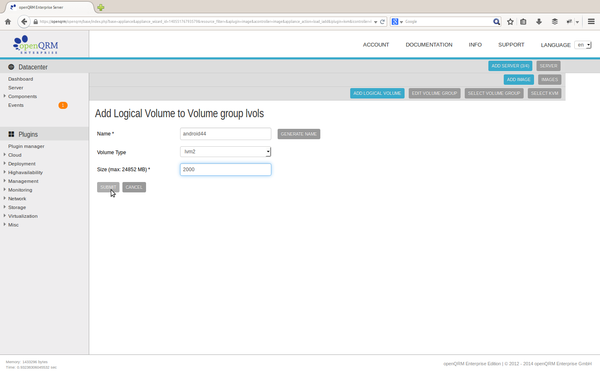This screenshot has height=374, width=600.
Task: Open Events in the sidebar
Action: click(x=16, y=105)
